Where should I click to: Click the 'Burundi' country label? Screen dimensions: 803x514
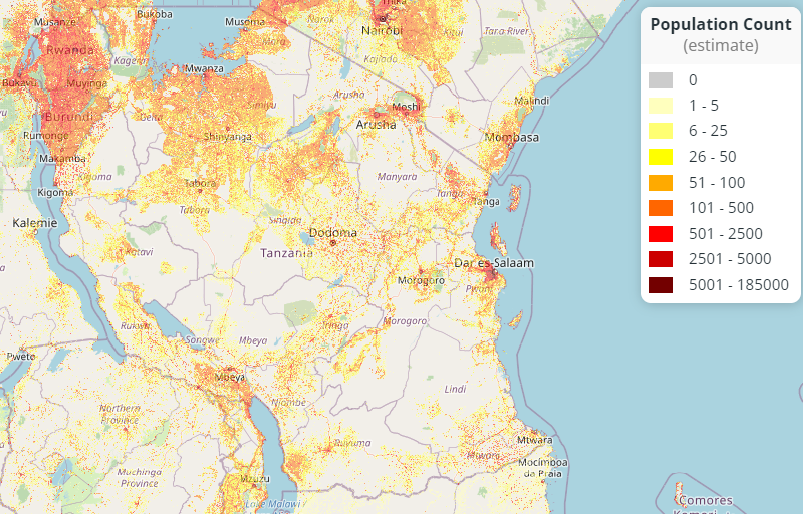point(69,117)
